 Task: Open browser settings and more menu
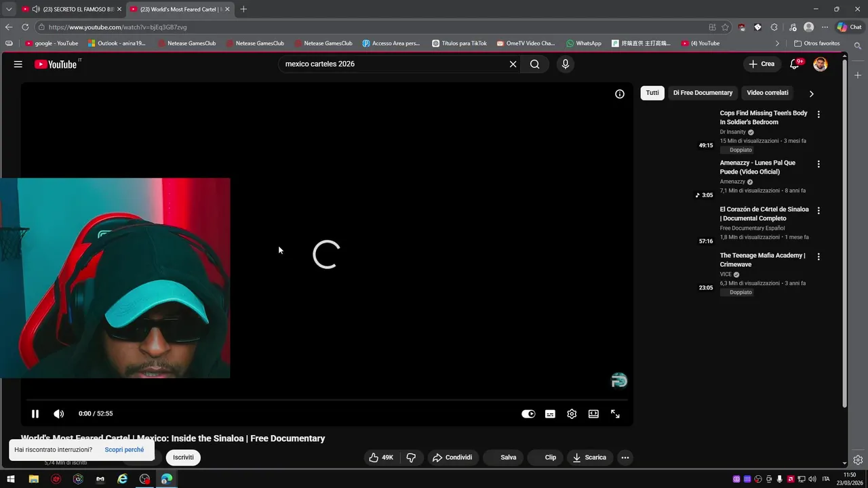[x=825, y=27]
